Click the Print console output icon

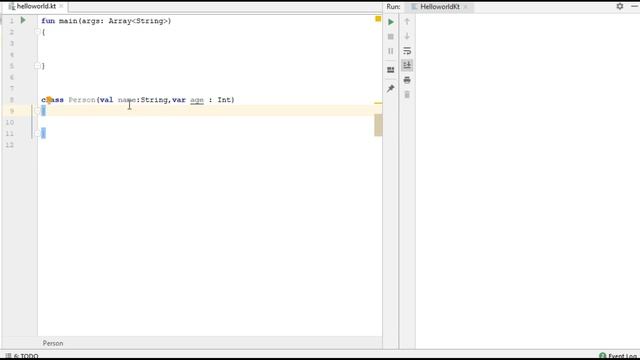407,80
